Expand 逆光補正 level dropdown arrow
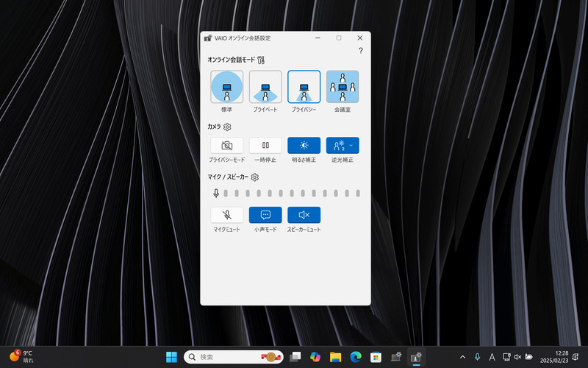This screenshot has height=368, width=588. click(351, 145)
